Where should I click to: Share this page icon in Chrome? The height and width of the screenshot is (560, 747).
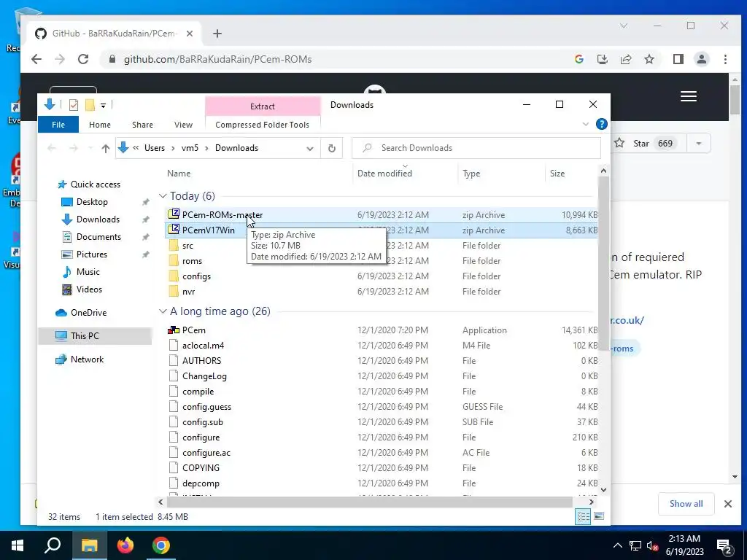[x=625, y=59]
